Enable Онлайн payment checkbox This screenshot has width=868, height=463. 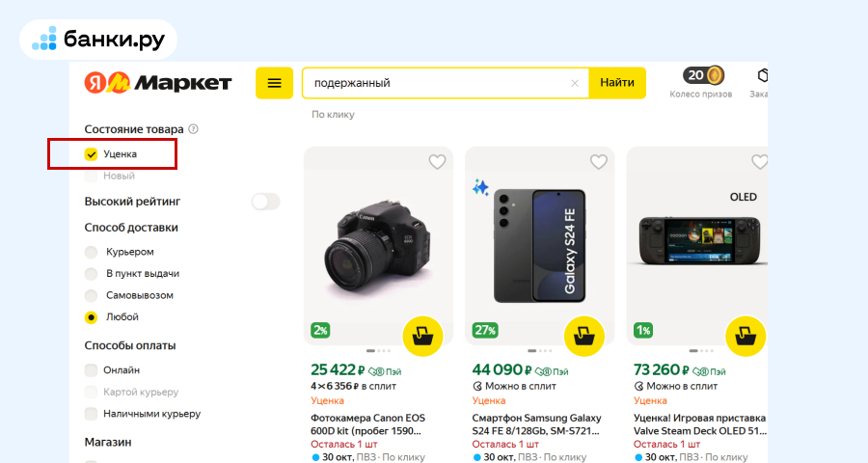[x=92, y=369]
